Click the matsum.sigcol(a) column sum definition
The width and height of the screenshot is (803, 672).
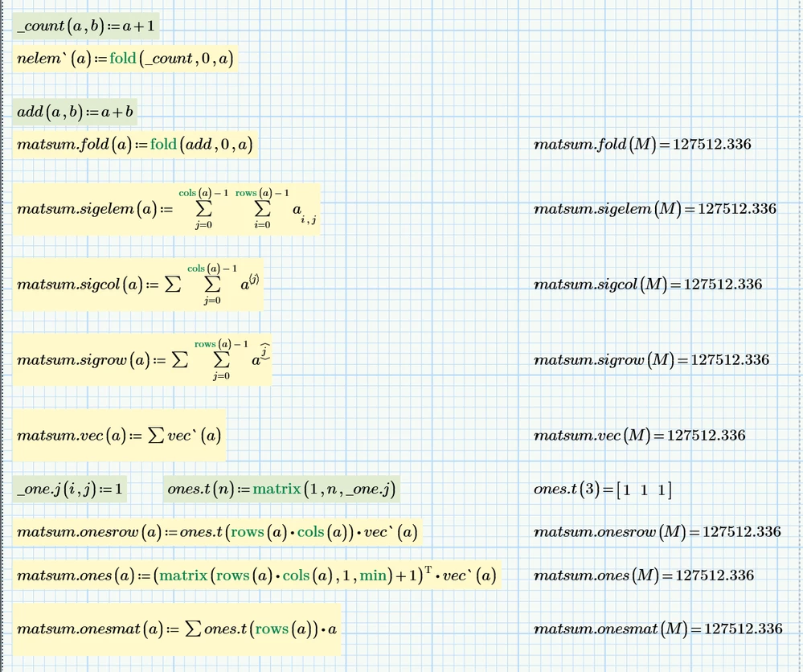[138, 285]
